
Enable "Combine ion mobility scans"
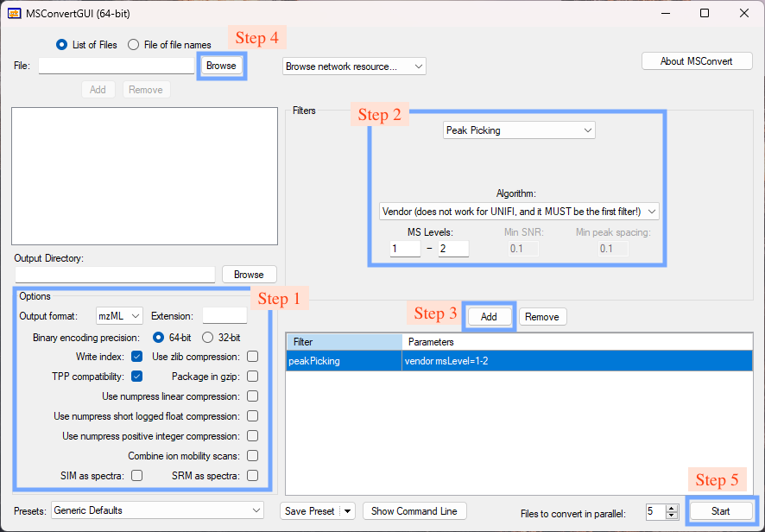pyautogui.click(x=252, y=455)
